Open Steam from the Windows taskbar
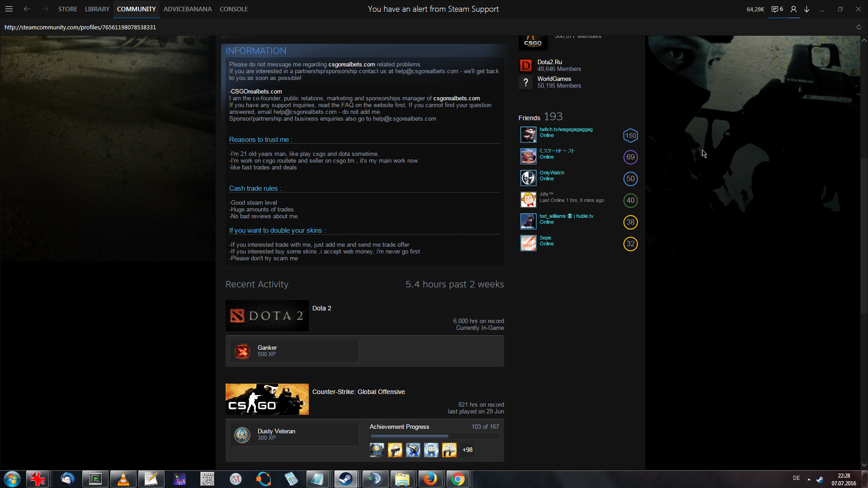This screenshot has width=868, height=488. 346,479
